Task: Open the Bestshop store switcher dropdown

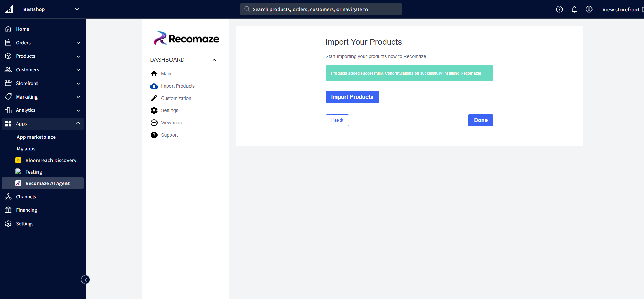Action: [51, 9]
